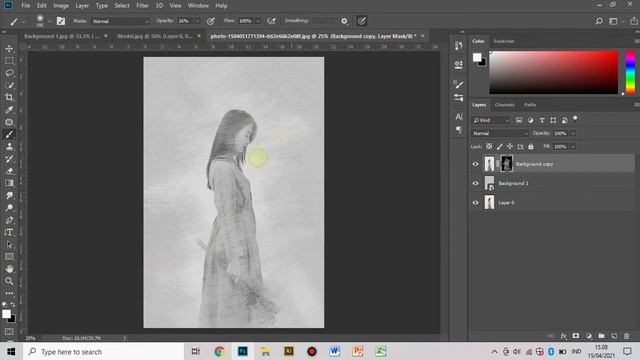Open Chrome from the taskbar
This screenshot has width=640, height=360.
pos(219,351)
